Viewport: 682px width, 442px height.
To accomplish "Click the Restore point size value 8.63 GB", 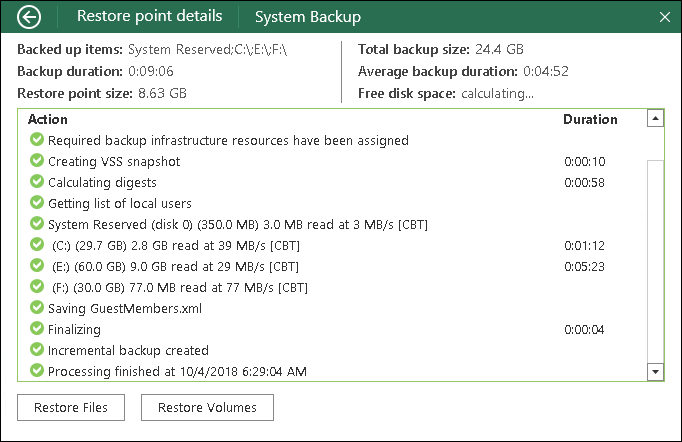I will coord(162,93).
